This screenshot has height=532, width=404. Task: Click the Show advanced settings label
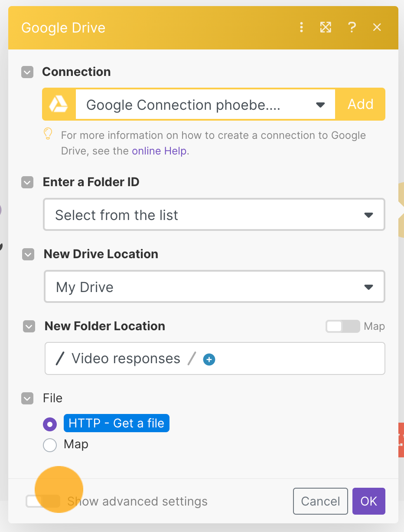pos(137,501)
